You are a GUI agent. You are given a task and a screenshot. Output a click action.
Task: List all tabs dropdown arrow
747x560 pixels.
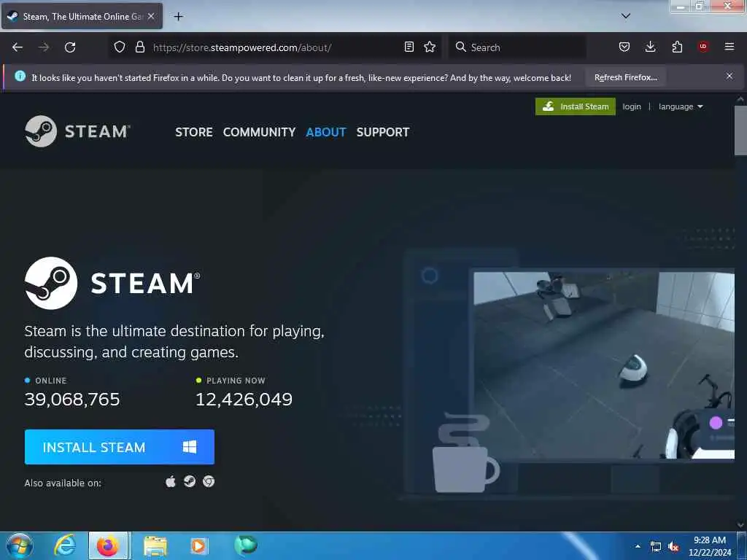click(626, 16)
